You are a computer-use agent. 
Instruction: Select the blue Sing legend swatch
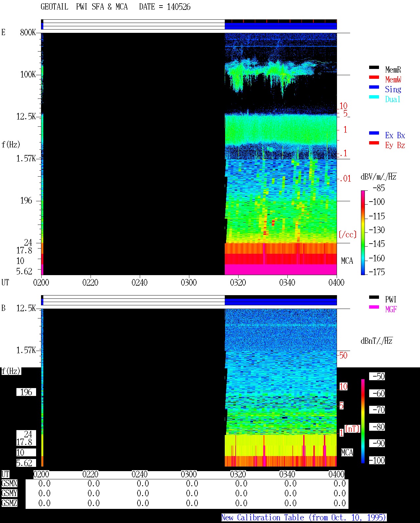(374, 87)
